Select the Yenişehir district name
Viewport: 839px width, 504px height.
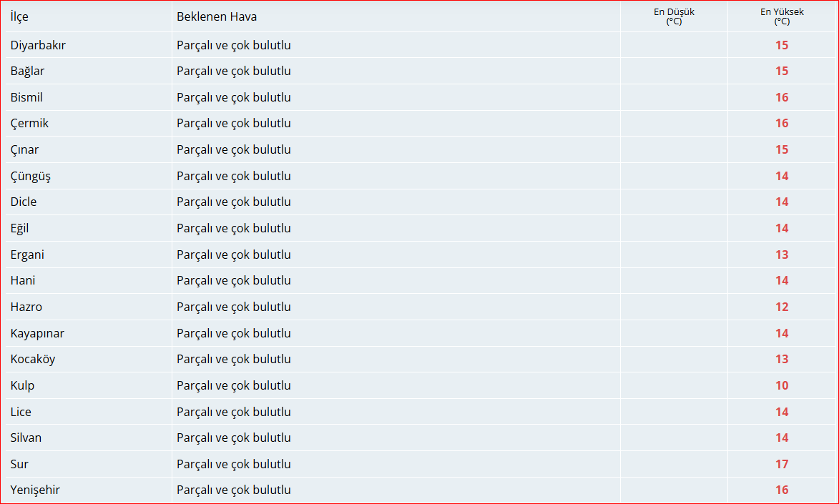point(35,490)
